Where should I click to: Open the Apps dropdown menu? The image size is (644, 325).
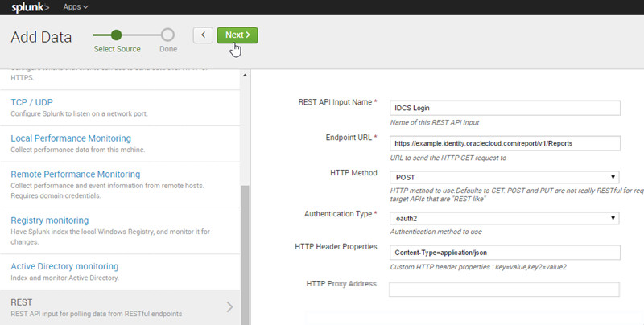(x=76, y=7)
